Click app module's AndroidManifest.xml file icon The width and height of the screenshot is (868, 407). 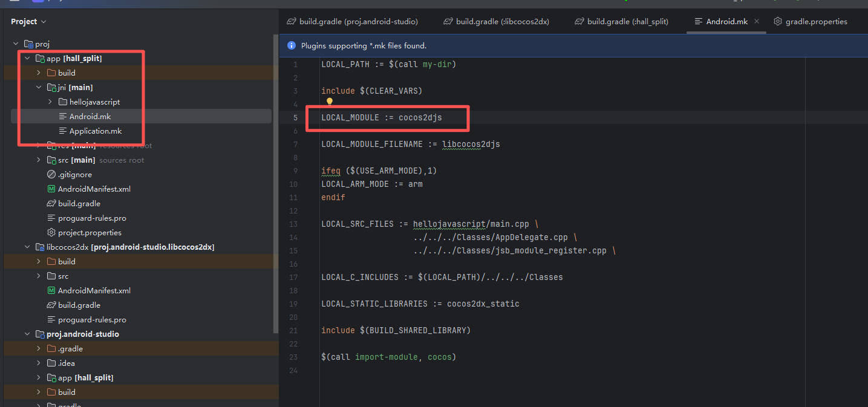(51, 189)
